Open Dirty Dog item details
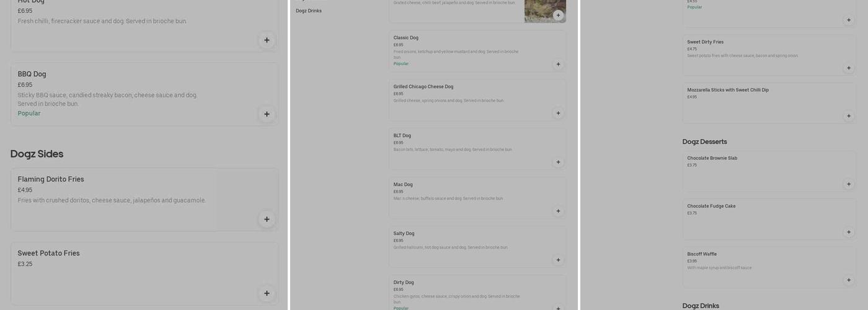This screenshot has height=310, width=868. pos(477,293)
